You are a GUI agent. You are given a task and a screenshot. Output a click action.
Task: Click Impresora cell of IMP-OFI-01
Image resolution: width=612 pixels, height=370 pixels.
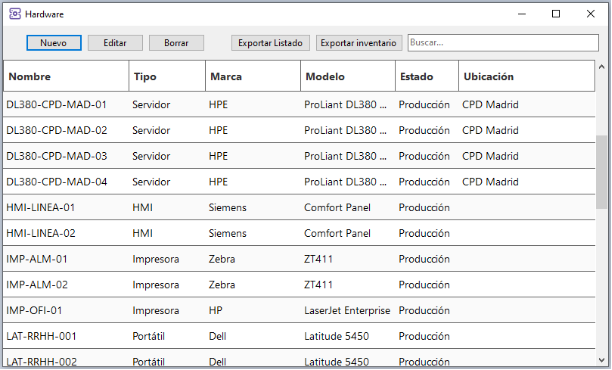pyautogui.click(x=156, y=311)
